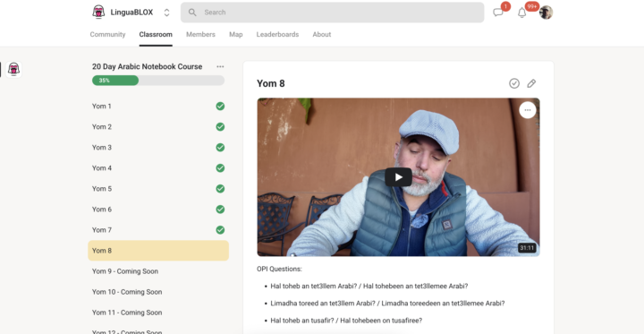
Task: Open the community switcher chevrons beside LinguaBLOX
Action: (166, 13)
